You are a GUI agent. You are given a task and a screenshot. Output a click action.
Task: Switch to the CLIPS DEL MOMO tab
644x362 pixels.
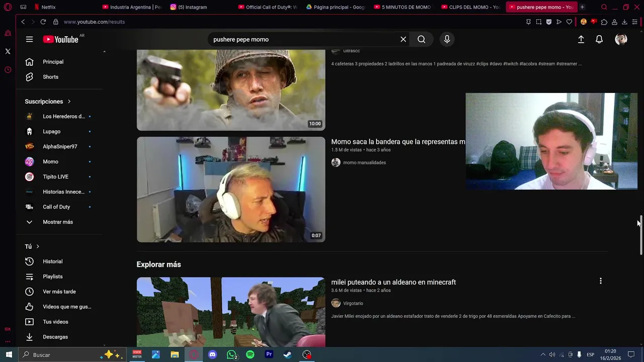471,7
